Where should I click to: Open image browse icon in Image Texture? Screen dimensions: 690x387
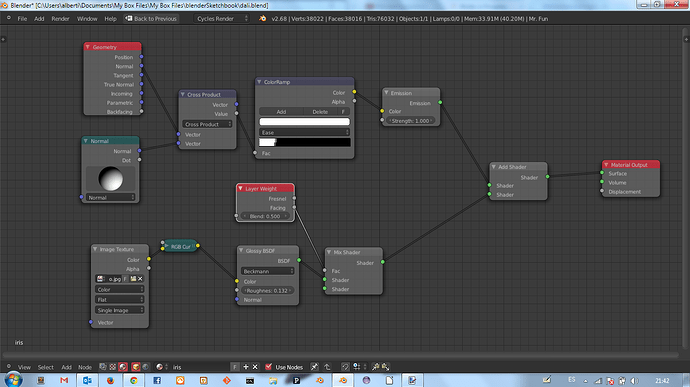click(x=101, y=279)
